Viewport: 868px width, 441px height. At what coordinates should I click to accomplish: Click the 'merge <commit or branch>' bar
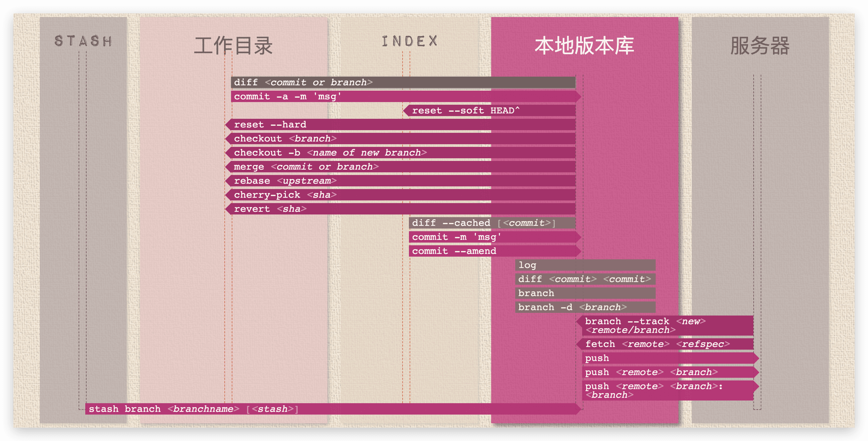(x=400, y=167)
